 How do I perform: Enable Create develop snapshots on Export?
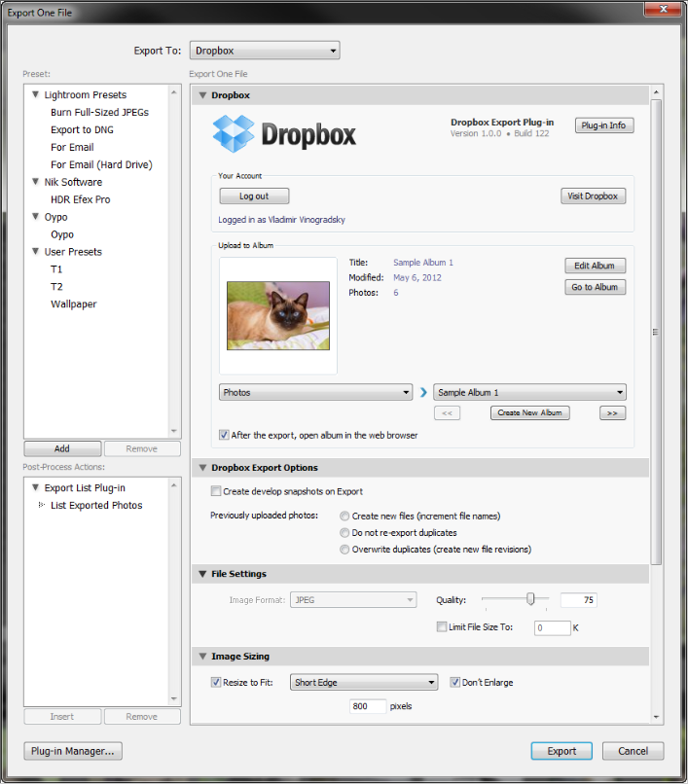(216, 491)
